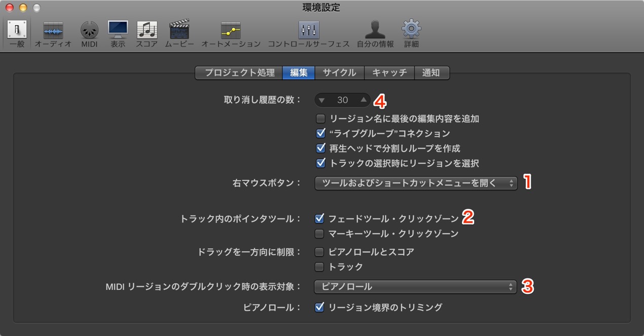
Task: Enable リージョン名に最後の編集内容を追加 checkbox
Action: pyautogui.click(x=320, y=119)
